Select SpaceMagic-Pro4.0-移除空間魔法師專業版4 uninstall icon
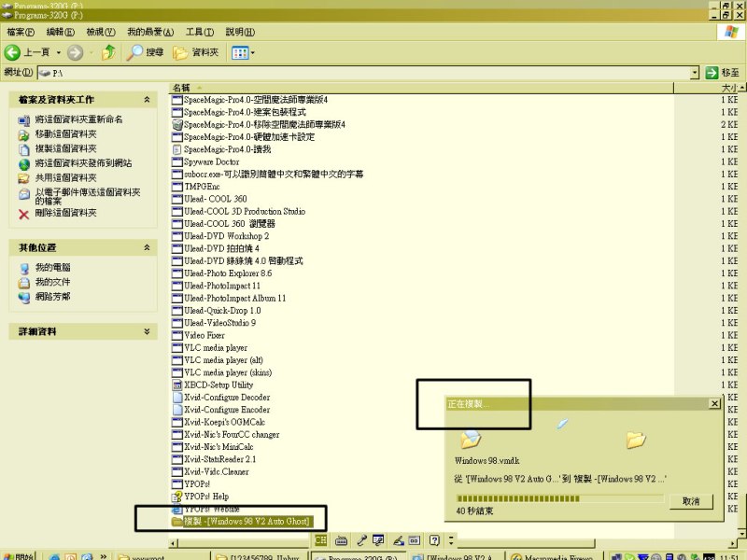 pyautogui.click(x=177, y=124)
